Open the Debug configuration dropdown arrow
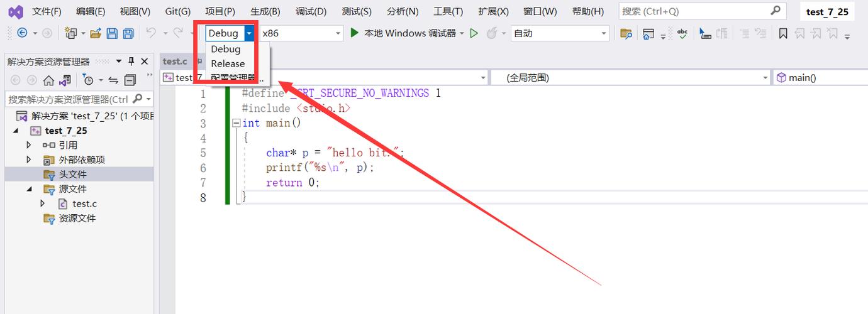868x314 pixels. coord(250,33)
